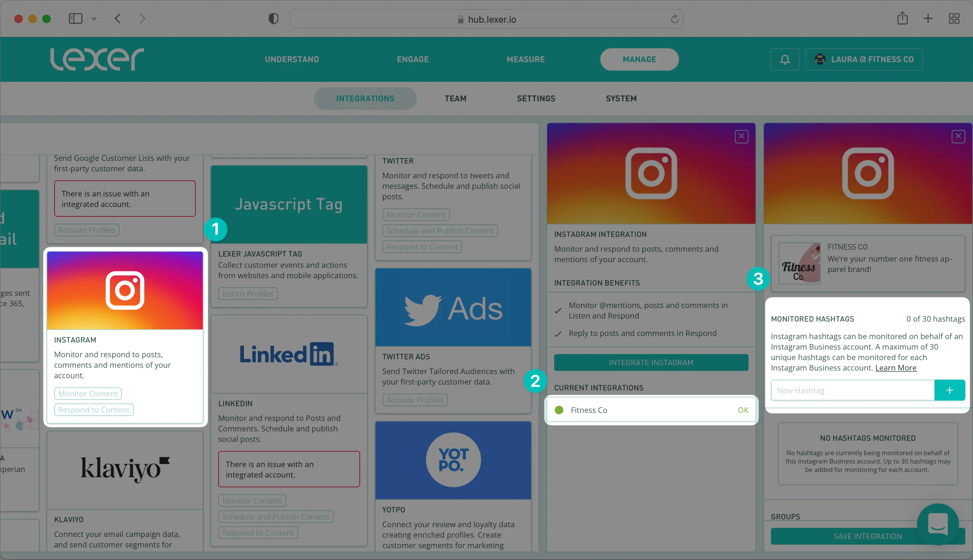Follow the Learn More link

pos(895,368)
